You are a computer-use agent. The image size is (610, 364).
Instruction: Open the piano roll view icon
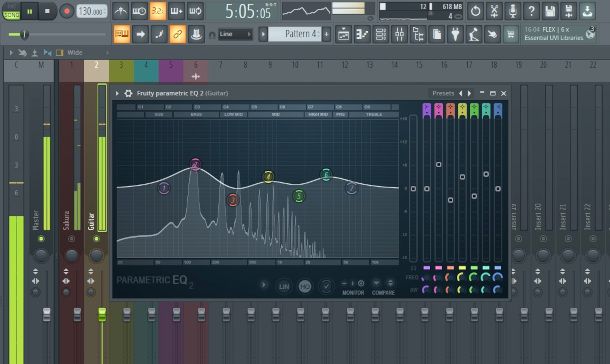(x=362, y=34)
